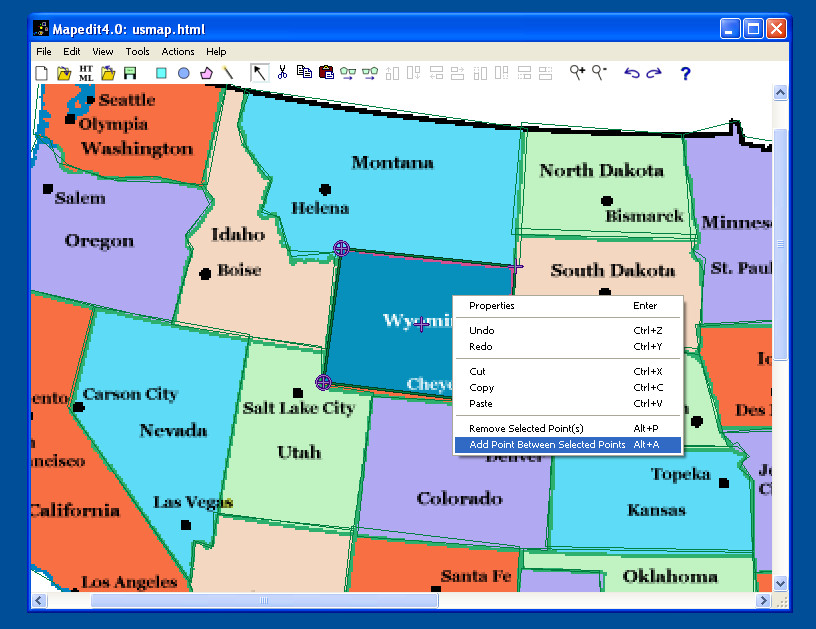Select the Polygon hotspot tool
The height and width of the screenshot is (629, 816).
(x=206, y=73)
